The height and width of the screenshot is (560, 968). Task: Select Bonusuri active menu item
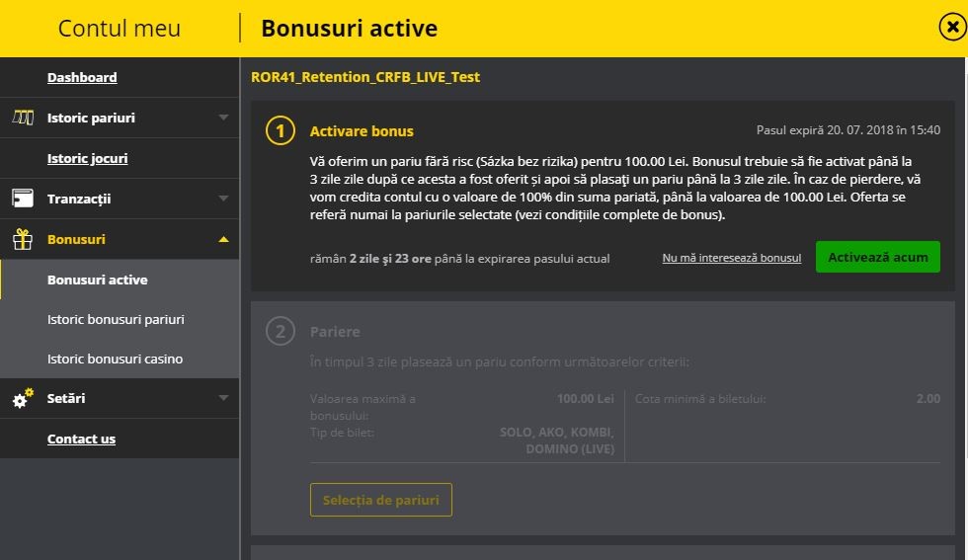tap(97, 280)
